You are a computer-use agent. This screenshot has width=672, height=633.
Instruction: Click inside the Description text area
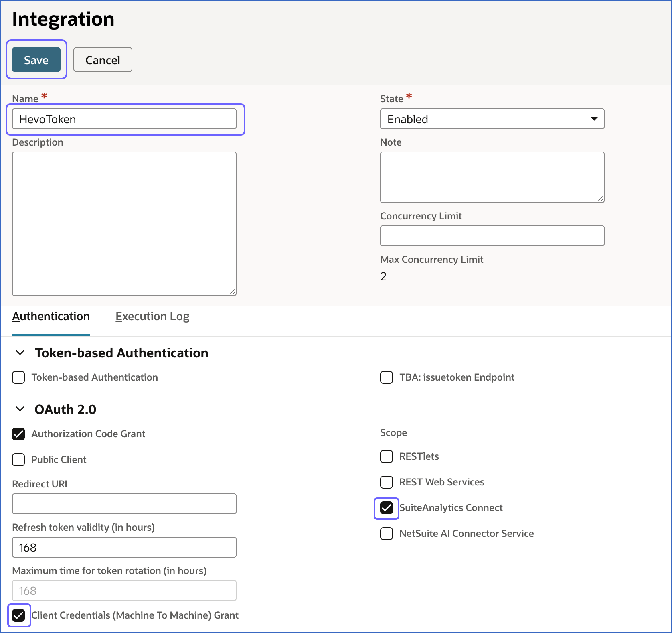pyautogui.click(x=124, y=223)
